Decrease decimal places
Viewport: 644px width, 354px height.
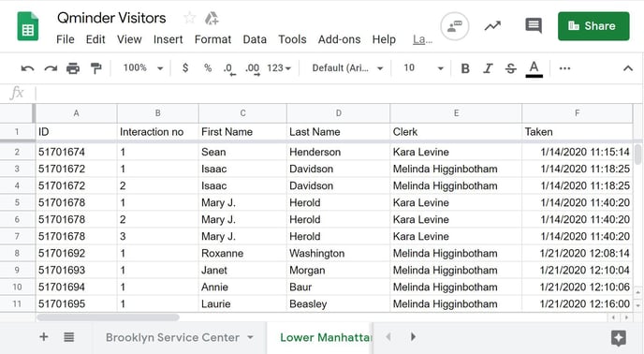[229, 68]
